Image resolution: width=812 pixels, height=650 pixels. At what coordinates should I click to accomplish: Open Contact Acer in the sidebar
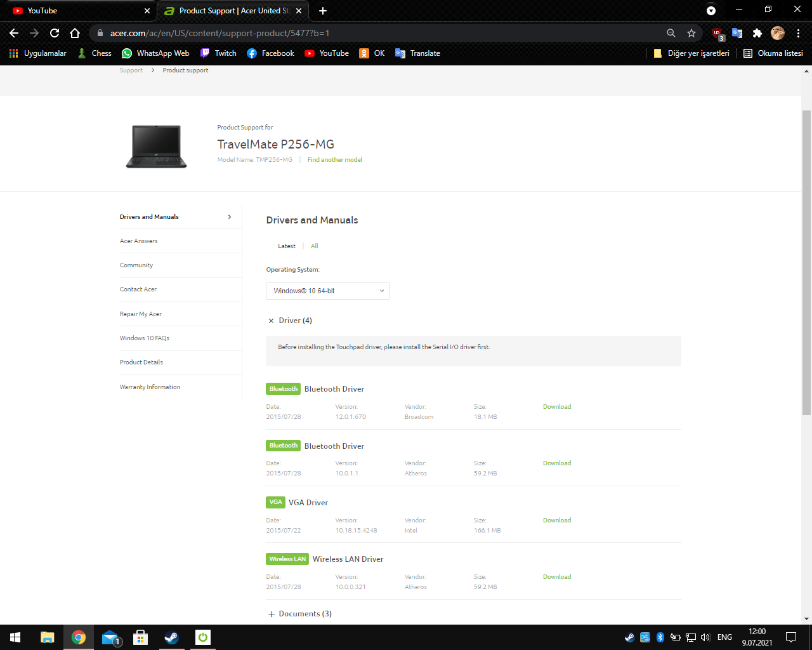point(138,289)
